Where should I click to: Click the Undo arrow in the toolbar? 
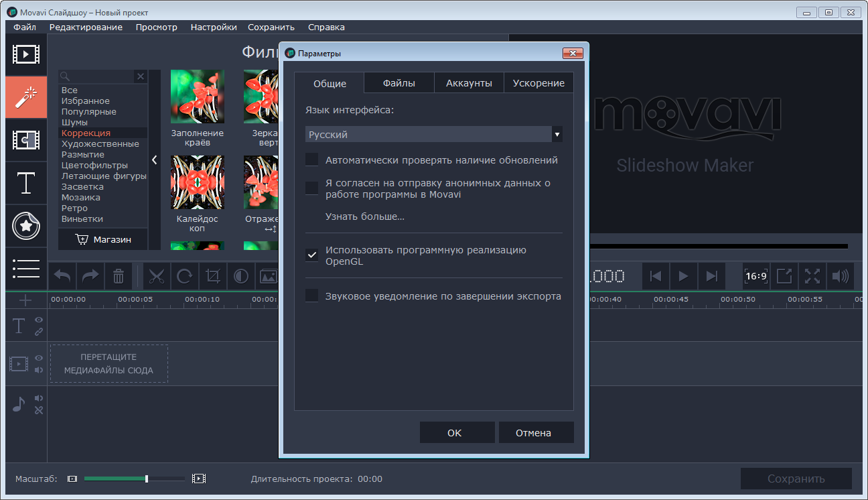(x=62, y=275)
